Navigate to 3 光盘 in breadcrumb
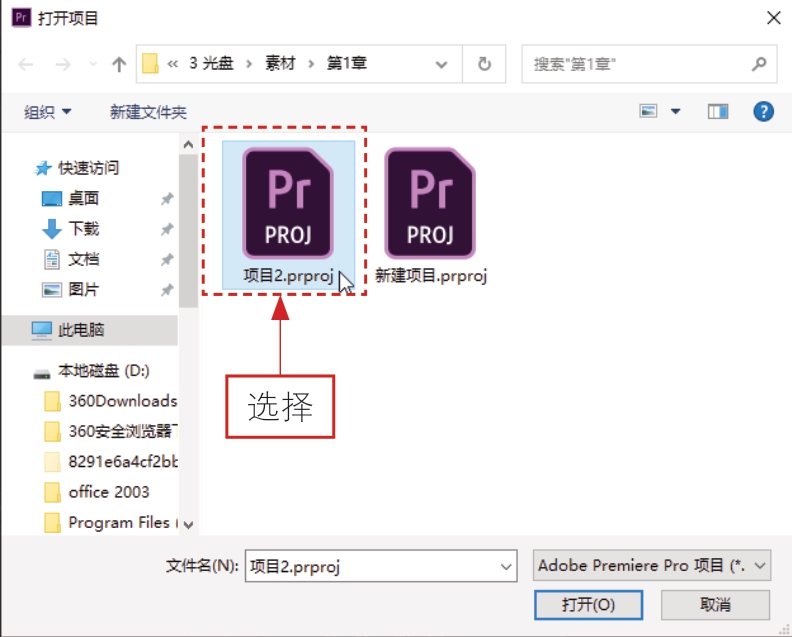Screen dimensions: 792x637 [x=211, y=63]
